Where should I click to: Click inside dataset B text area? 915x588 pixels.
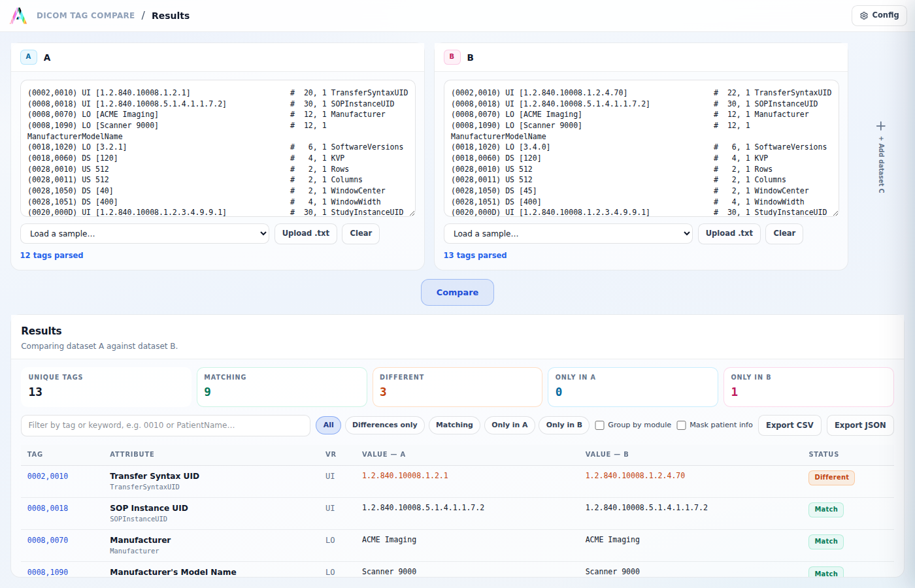(641, 148)
